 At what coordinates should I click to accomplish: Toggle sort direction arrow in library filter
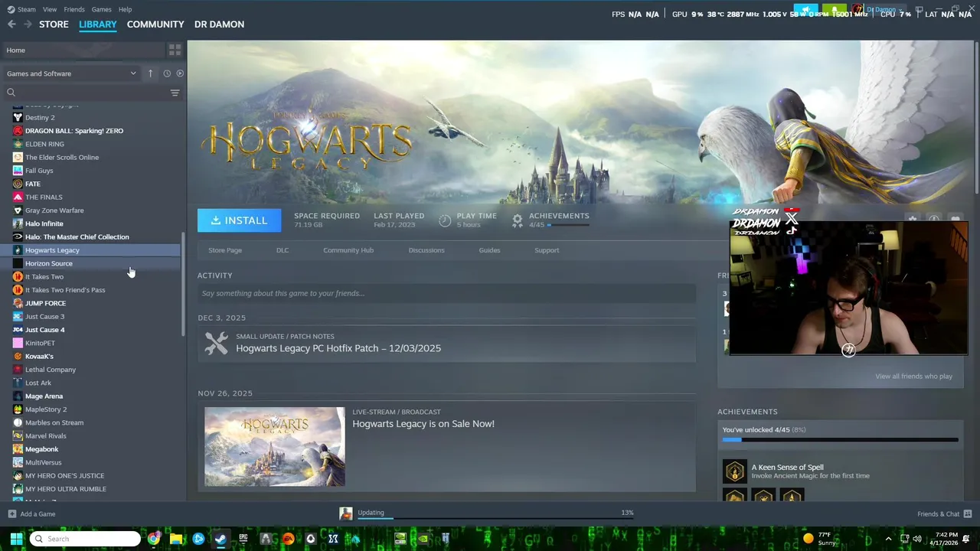[150, 73]
